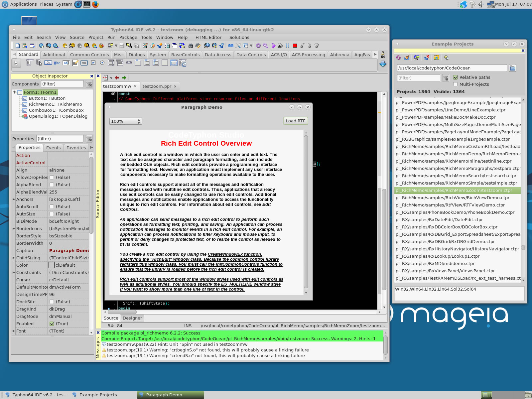Open the Project menu
532x399 pixels.
coord(96,37)
